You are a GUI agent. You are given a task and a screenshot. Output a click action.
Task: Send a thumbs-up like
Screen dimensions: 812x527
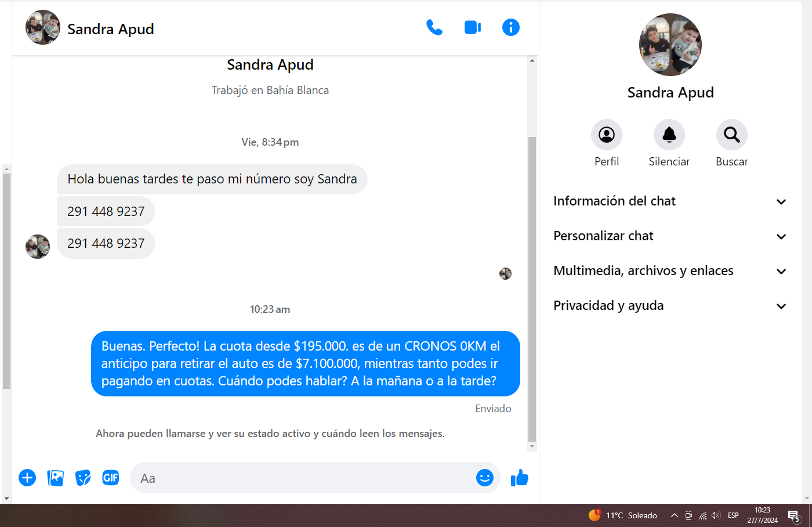point(519,478)
